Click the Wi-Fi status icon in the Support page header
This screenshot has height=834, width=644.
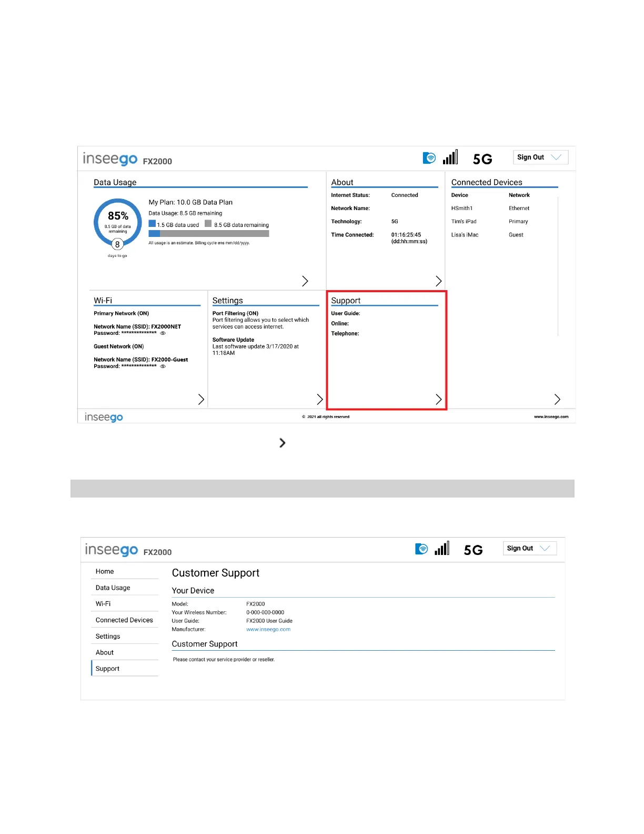(x=421, y=549)
